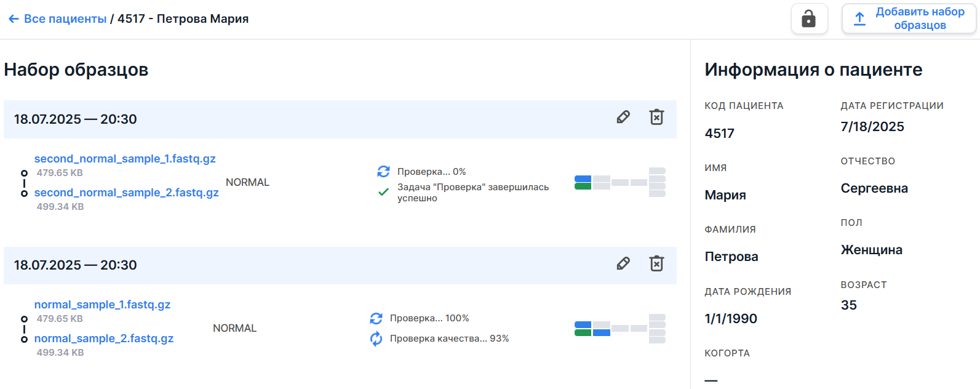Edit the second sample set

click(623, 264)
